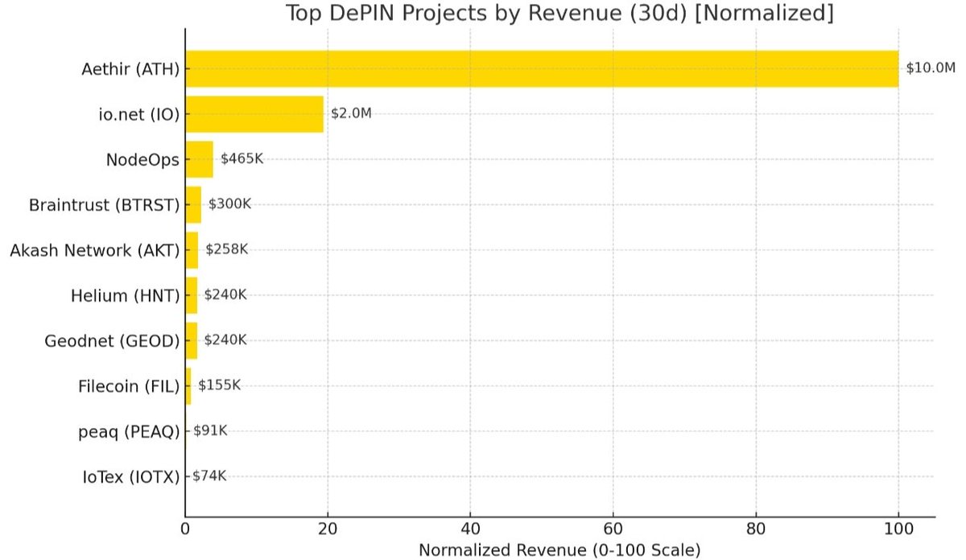Click the NodeOps axis label
Screen dimensions: 966x560
click(x=142, y=159)
